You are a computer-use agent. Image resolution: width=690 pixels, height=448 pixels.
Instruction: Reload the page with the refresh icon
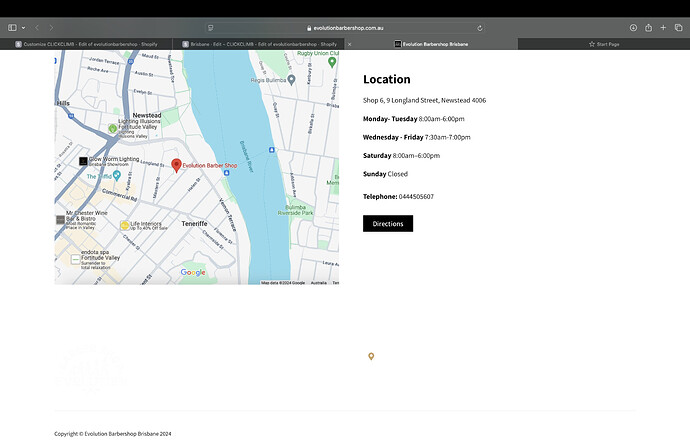point(480,28)
